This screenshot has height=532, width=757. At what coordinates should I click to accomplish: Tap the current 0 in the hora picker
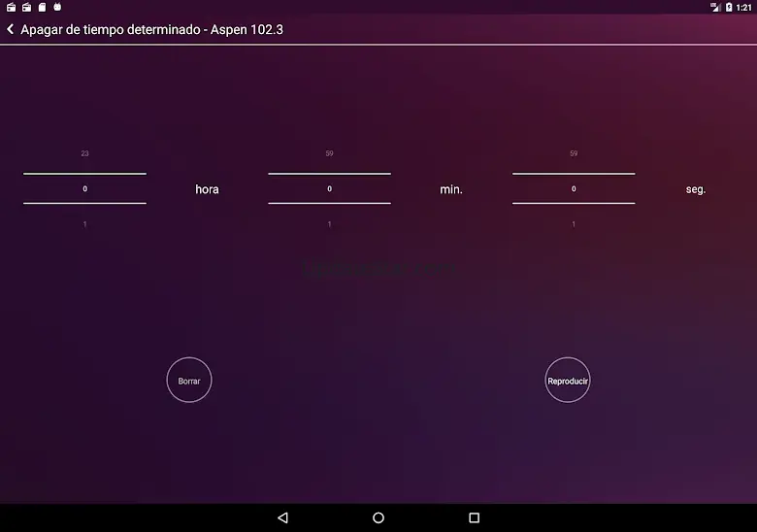(x=85, y=188)
